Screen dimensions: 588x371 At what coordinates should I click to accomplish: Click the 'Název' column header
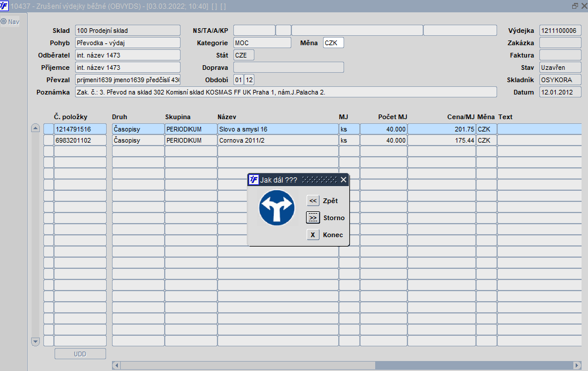point(227,117)
